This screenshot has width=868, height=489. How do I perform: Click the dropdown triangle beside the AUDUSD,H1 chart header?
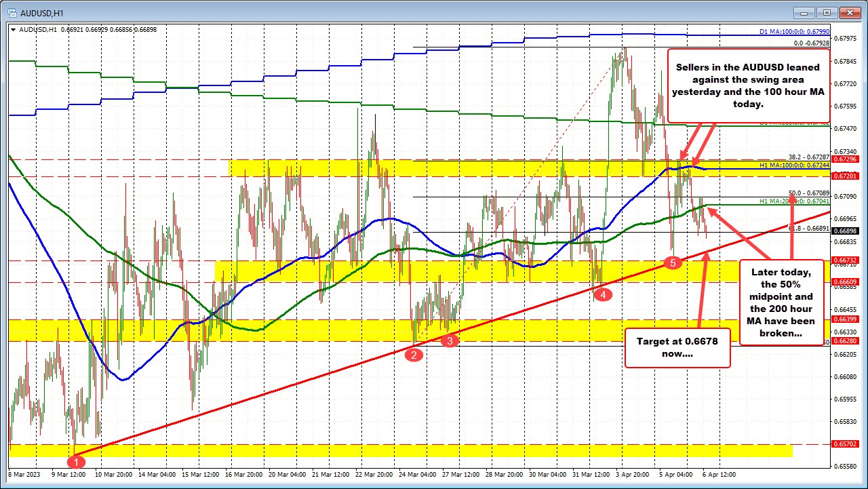(14, 29)
